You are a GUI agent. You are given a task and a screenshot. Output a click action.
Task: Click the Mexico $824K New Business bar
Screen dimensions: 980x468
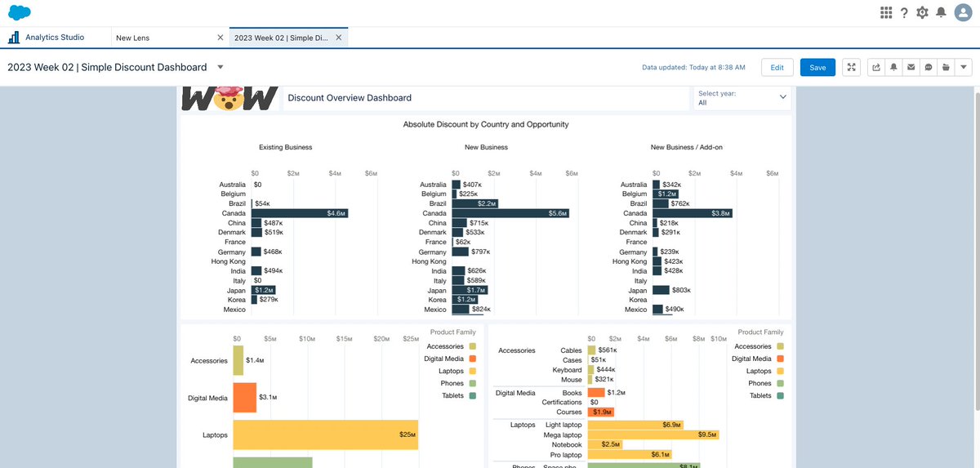point(461,310)
